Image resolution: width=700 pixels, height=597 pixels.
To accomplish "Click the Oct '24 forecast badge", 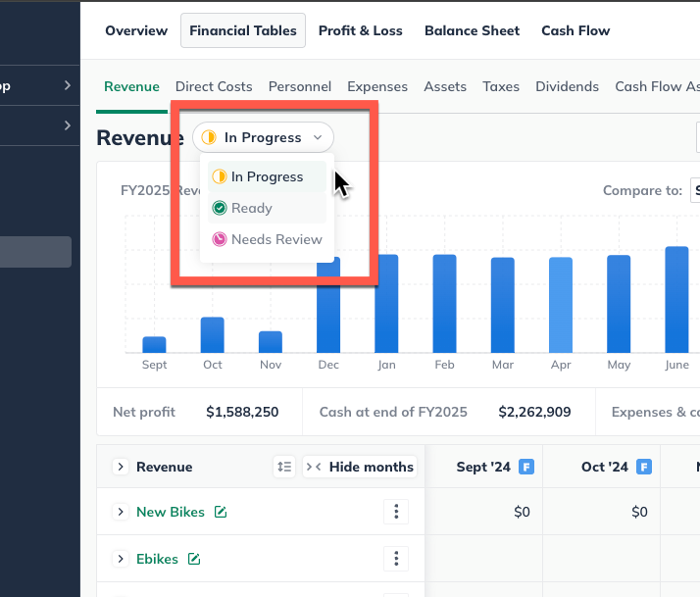I will [644, 467].
